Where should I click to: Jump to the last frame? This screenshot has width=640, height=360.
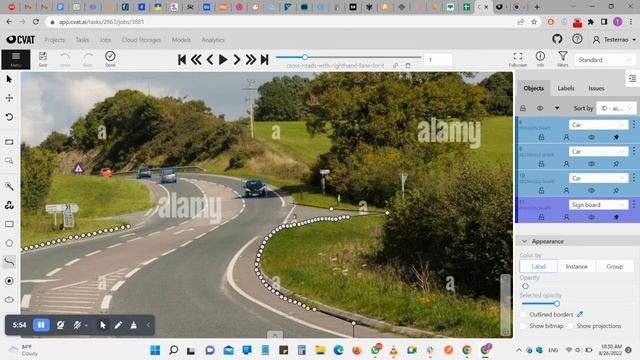click(x=264, y=60)
